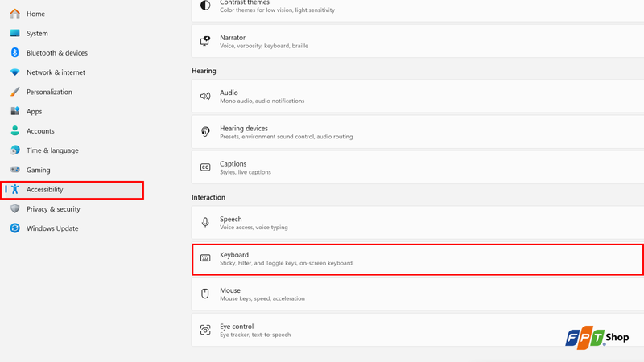
Task: Click the System monitor icon
Action: pos(15,33)
